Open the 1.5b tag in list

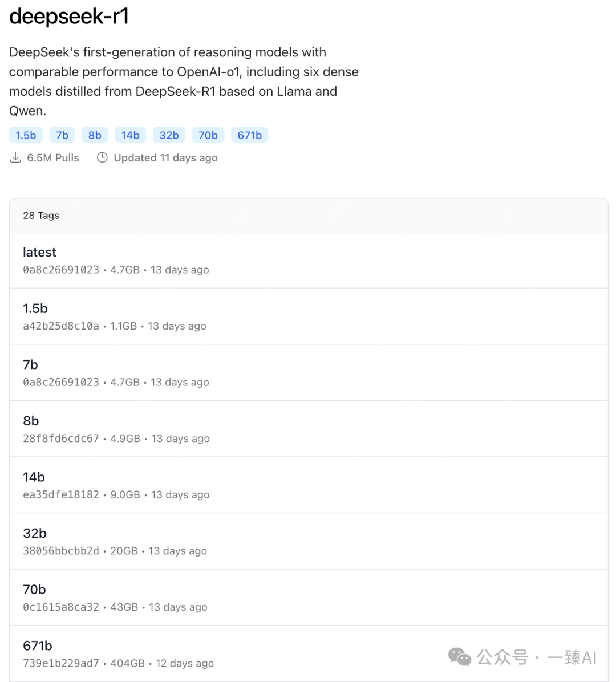tap(35, 308)
